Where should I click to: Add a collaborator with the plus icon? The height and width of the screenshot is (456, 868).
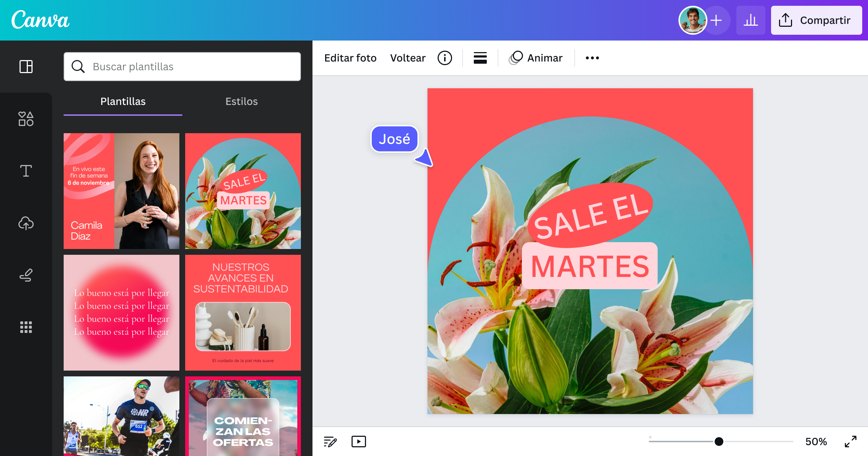(716, 20)
